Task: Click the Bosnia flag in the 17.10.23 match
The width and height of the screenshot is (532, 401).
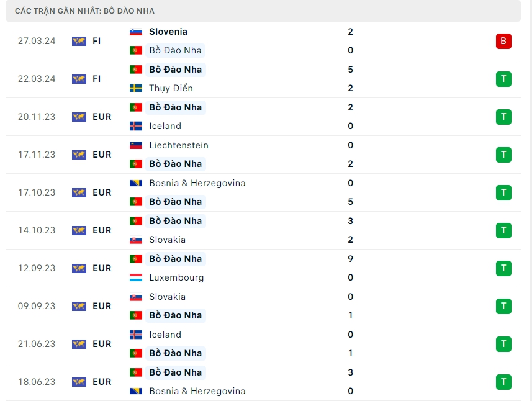Action: pos(136,183)
